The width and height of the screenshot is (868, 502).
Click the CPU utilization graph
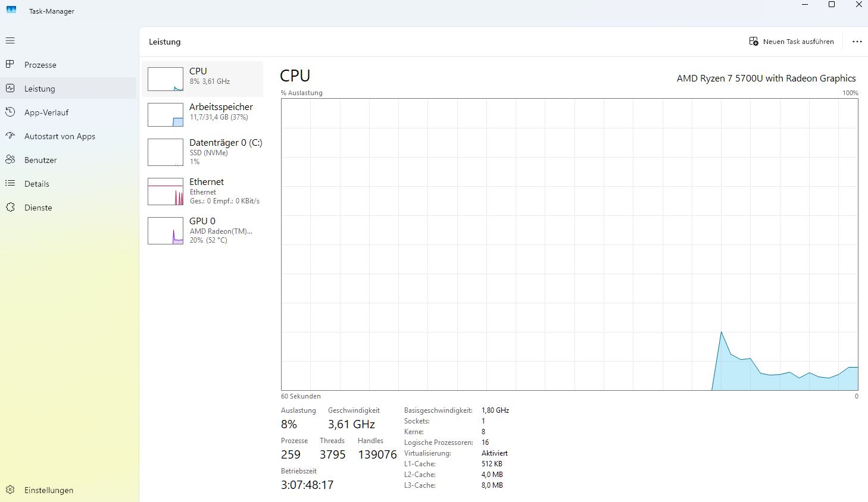tap(570, 244)
